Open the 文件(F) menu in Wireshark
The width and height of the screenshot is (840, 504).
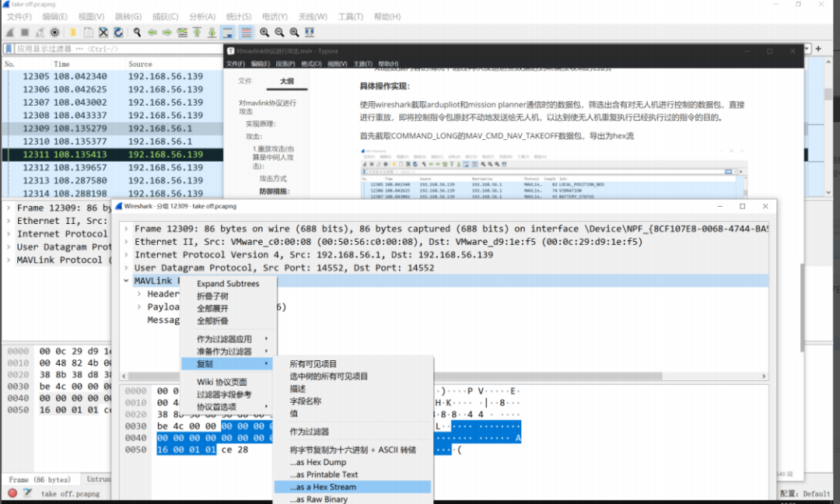coord(19,16)
